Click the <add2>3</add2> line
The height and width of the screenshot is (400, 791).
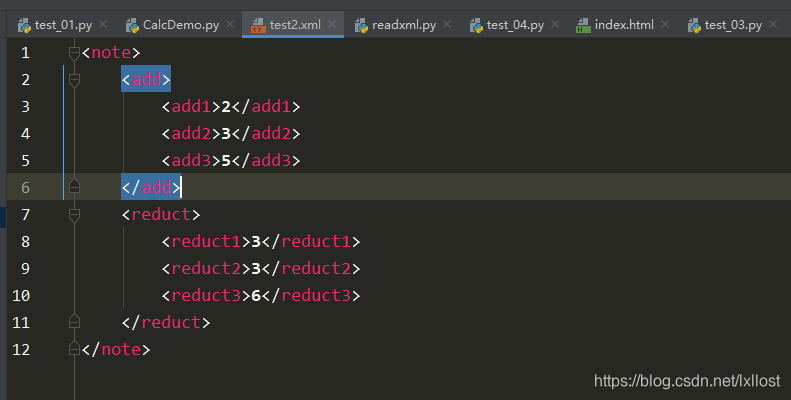coord(231,133)
